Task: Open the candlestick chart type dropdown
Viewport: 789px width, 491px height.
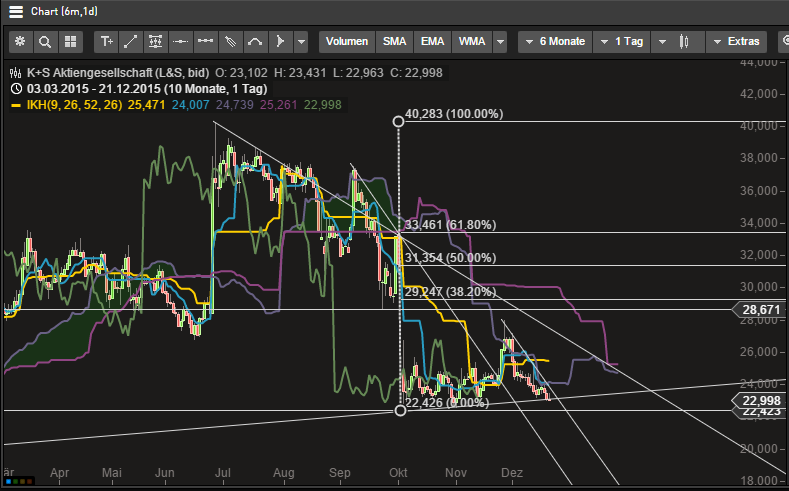Action: [x=677, y=42]
